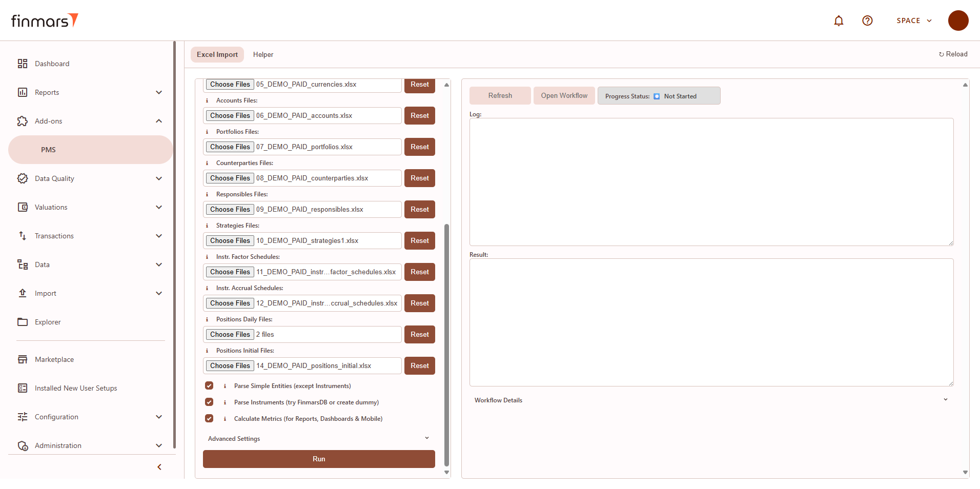The height and width of the screenshot is (489, 980).
Task: Uncheck Calculate Metrics checkbox
Action: click(x=209, y=418)
